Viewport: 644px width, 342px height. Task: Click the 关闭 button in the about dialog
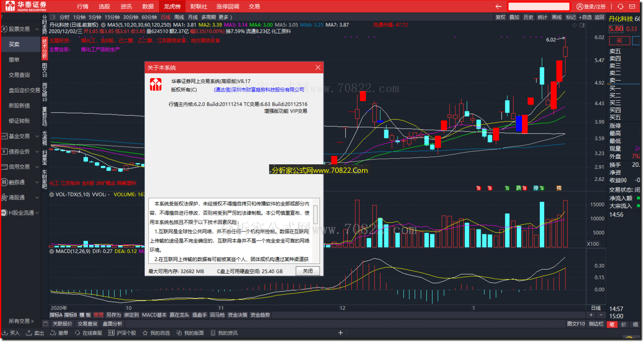(x=308, y=271)
